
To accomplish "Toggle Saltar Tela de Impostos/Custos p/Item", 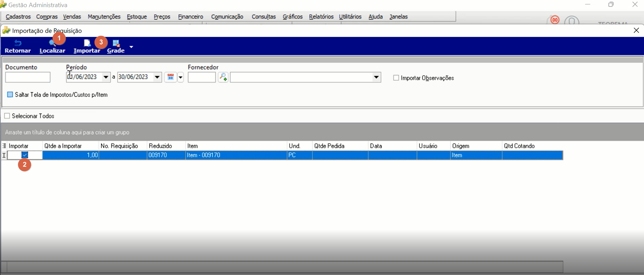I will 10,95.
